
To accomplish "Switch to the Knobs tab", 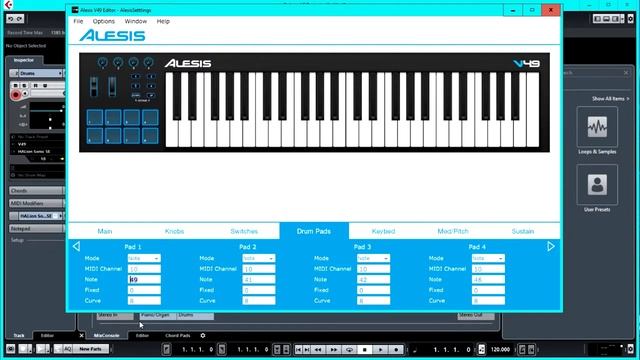I will 174,231.
